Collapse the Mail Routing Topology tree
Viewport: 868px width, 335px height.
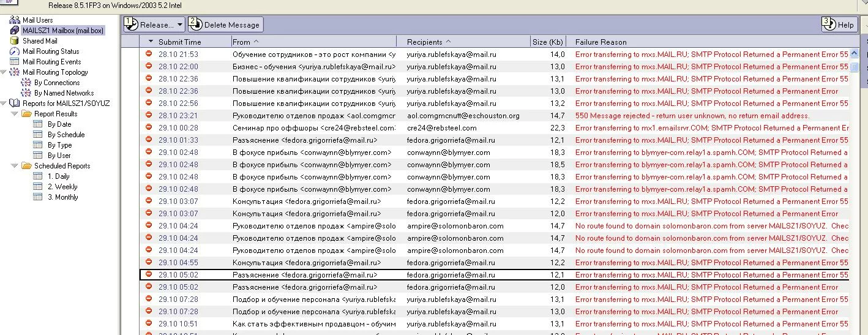(x=4, y=72)
